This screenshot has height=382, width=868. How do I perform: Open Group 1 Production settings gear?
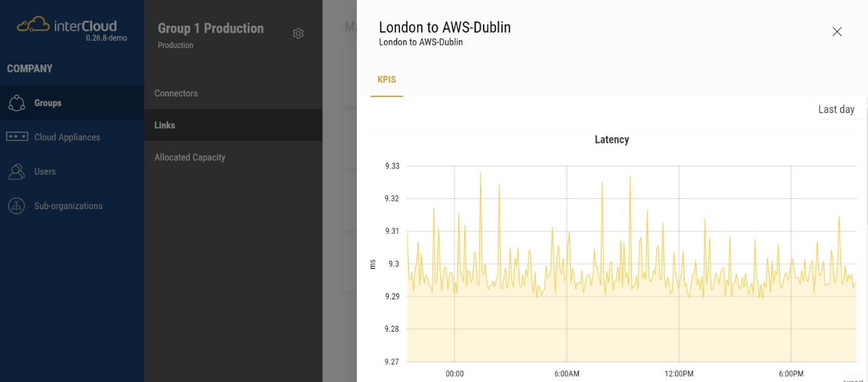[299, 34]
